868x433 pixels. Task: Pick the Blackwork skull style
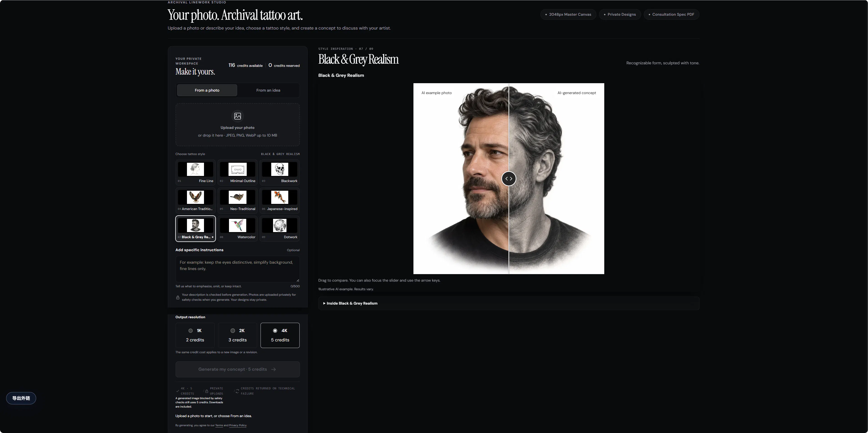point(280,172)
